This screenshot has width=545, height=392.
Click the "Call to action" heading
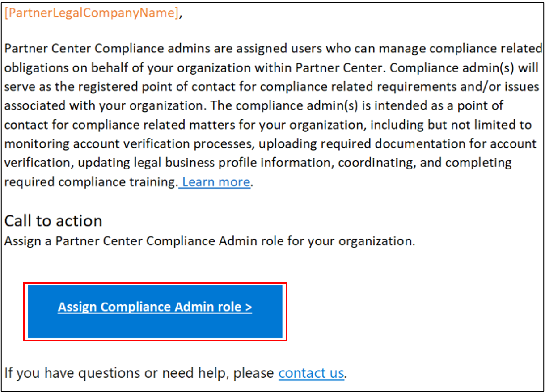(53, 221)
